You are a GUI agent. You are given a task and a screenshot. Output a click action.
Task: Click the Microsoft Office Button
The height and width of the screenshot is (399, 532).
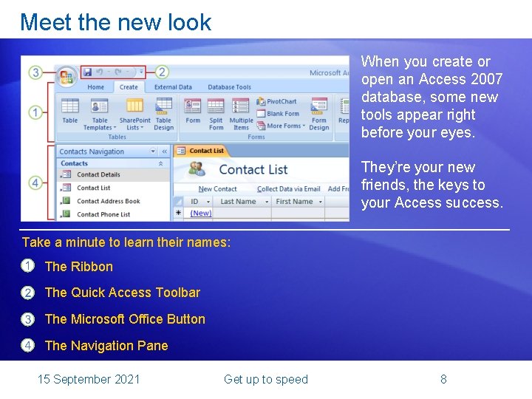66,76
